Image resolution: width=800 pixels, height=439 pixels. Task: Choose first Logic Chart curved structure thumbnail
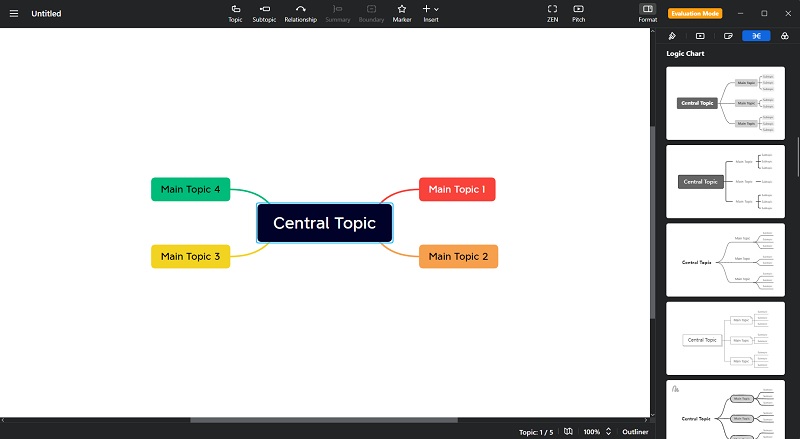tap(726, 103)
